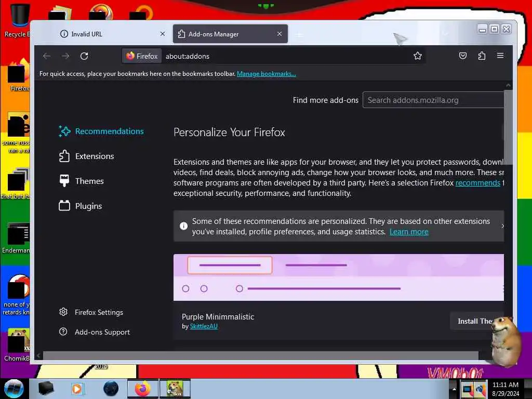Select Recommendations in the sidebar

coord(101,131)
